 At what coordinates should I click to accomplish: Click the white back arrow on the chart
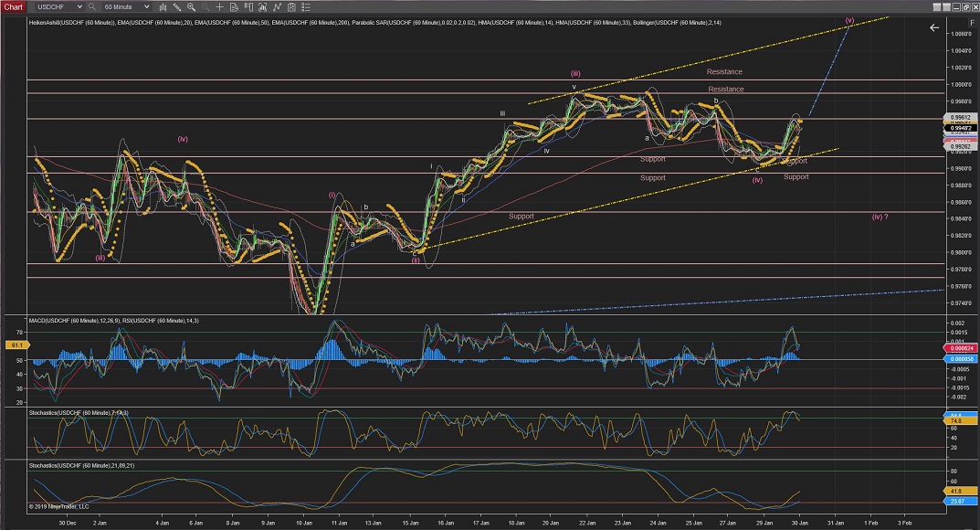tap(933, 28)
